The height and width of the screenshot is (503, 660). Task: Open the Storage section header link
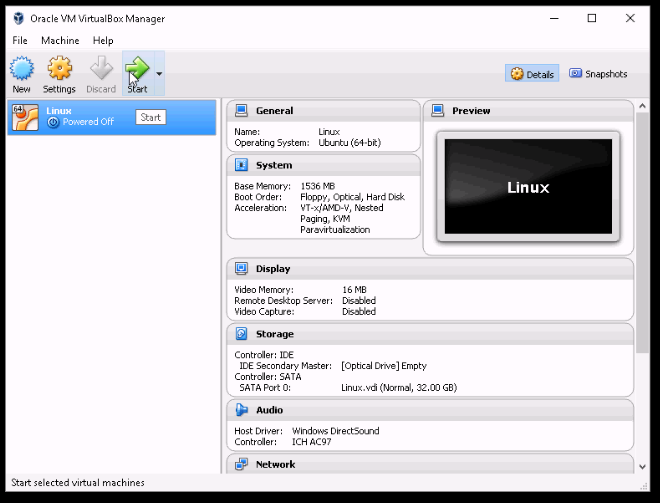point(275,334)
